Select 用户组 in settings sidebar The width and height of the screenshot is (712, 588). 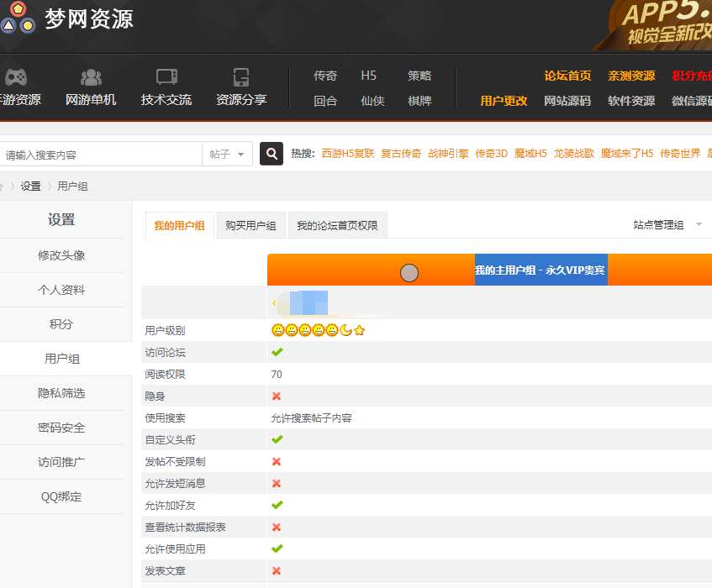(62, 359)
